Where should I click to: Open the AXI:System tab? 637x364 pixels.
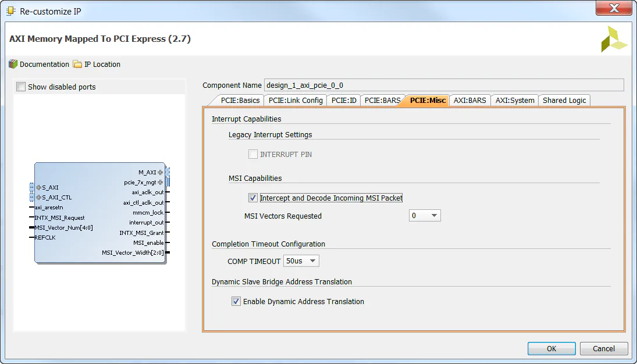(514, 100)
